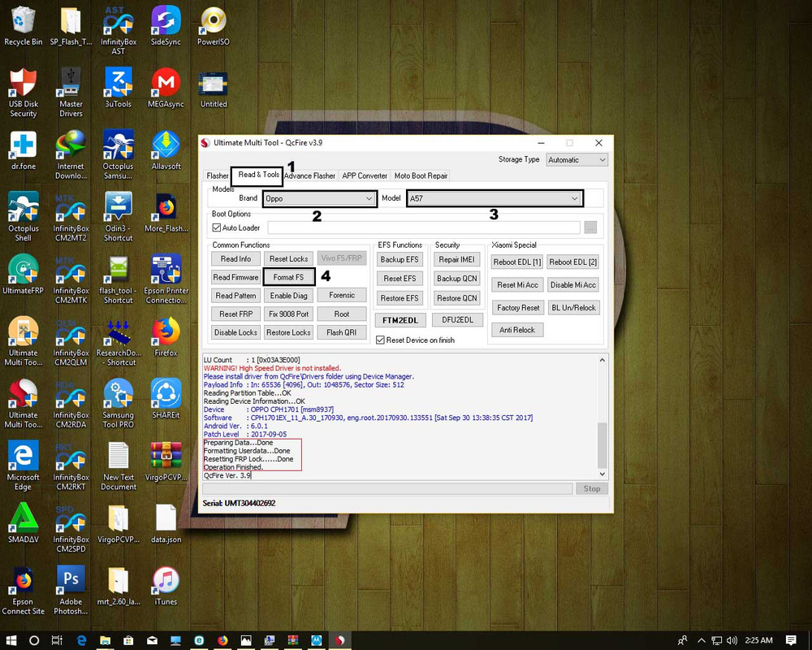Launch UltimateFRP desktop icon
Viewport: 812px width, 650px height.
click(23, 275)
